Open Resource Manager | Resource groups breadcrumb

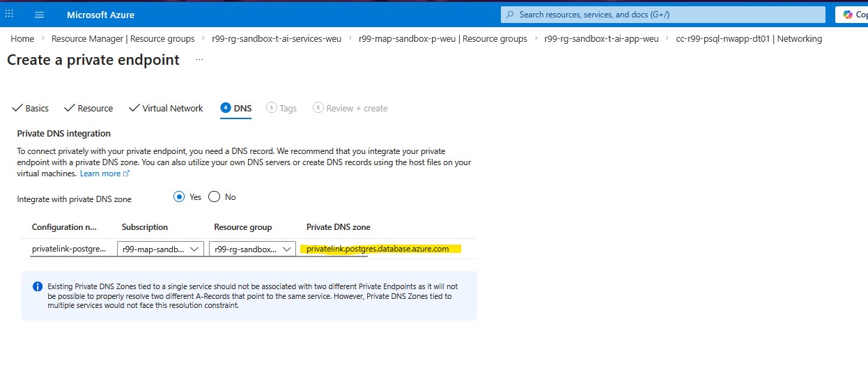[123, 39]
